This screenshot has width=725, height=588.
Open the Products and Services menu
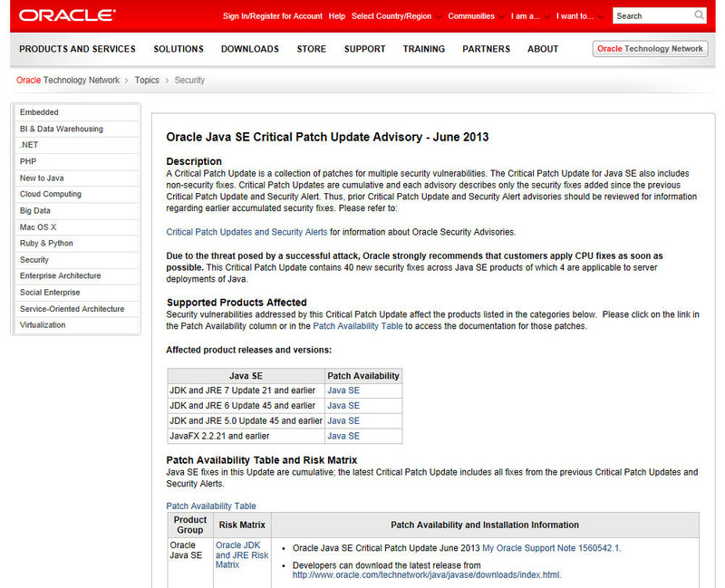click(77, 49)
